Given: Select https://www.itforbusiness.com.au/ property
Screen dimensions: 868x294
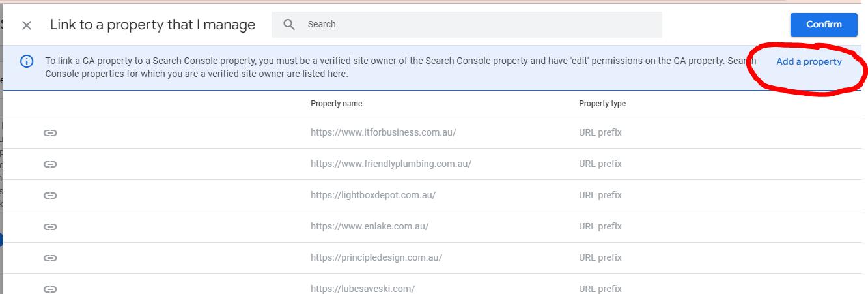Looking at the screenshot, I should coord(383,133).
